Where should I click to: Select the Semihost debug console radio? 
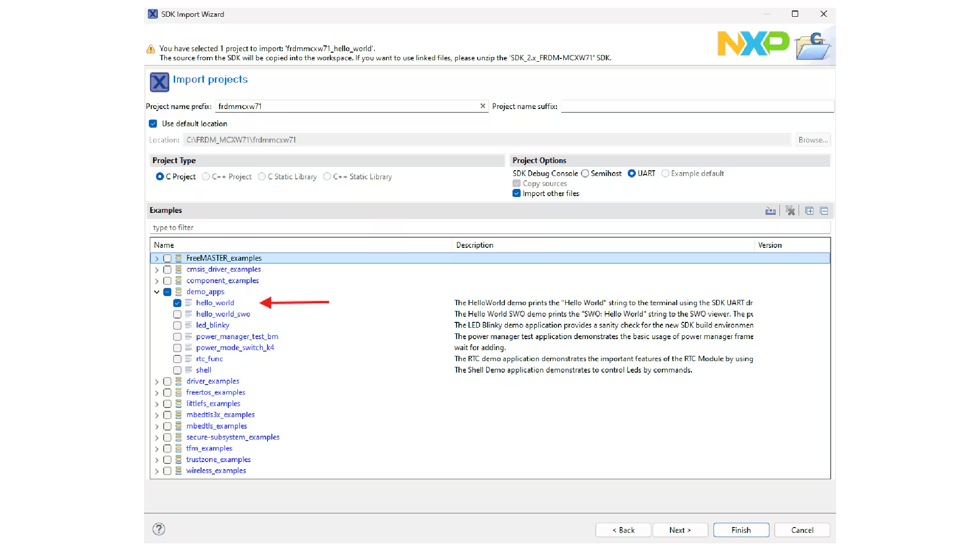(585, 174)
